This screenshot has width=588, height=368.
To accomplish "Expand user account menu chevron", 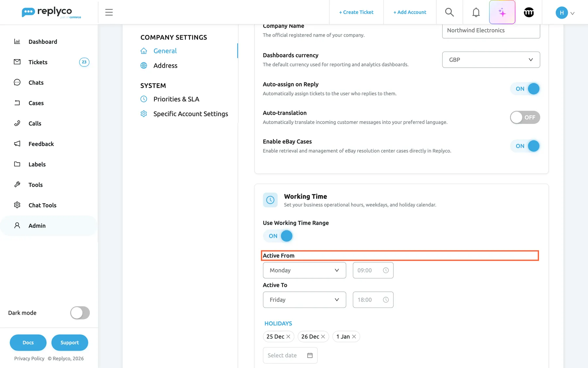I will click(x=572, y=13).
